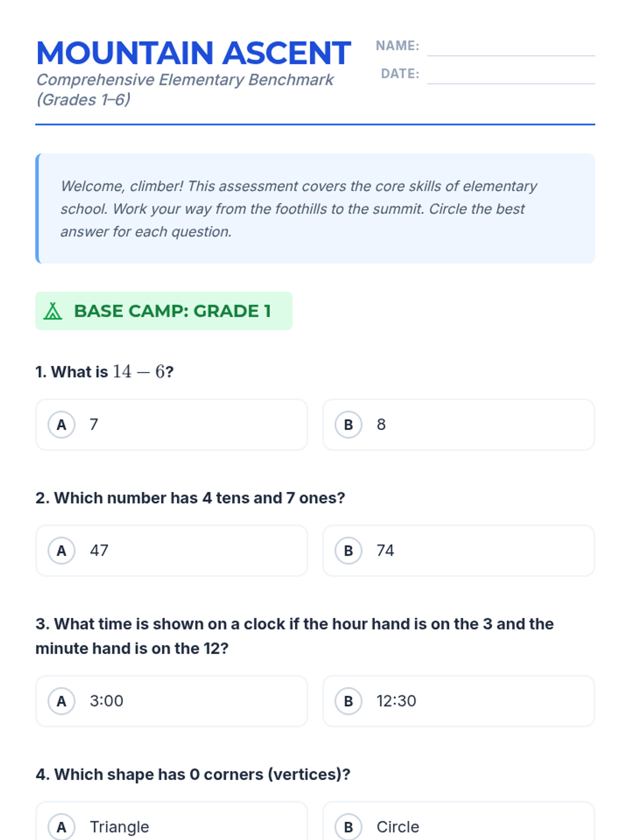Click the answer card containing 8
Screen dimensions: 630x840
coord(458,424)
